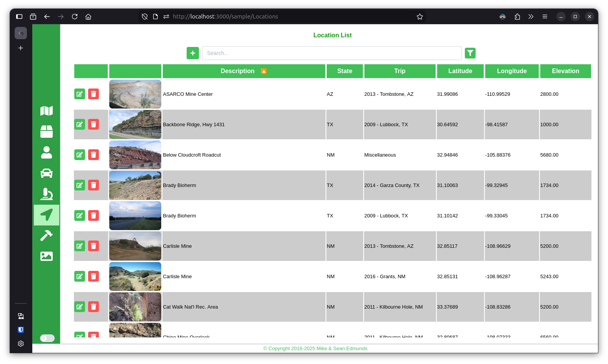Toggle the switch at sidebar bottom
Screen dimensions: 608x364
click(47, 338)
